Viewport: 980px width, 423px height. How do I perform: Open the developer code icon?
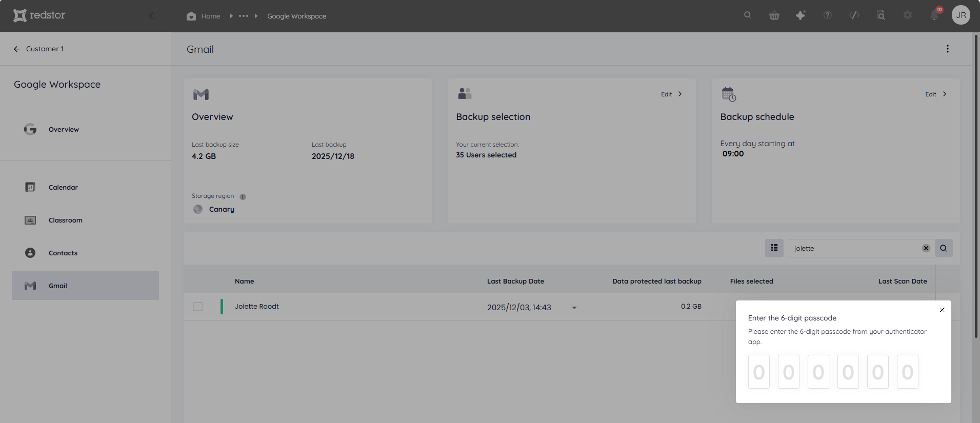coord(854,15)
